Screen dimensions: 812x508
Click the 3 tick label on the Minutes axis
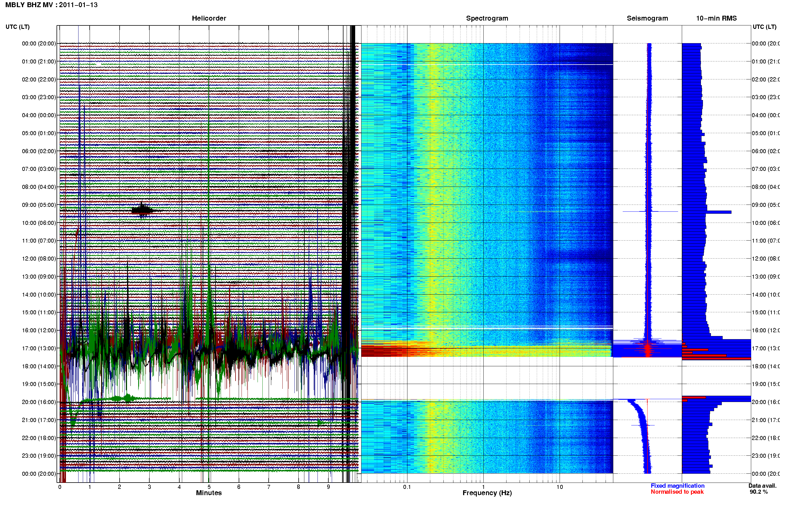click(x=149, y=487)
